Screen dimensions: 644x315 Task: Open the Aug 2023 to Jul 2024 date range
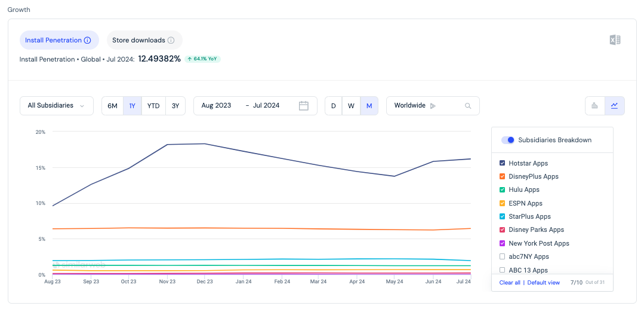pos(255,106)
